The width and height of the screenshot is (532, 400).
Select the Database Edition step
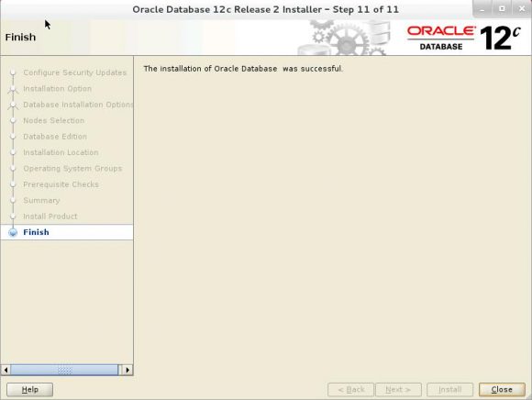point(55,137)
